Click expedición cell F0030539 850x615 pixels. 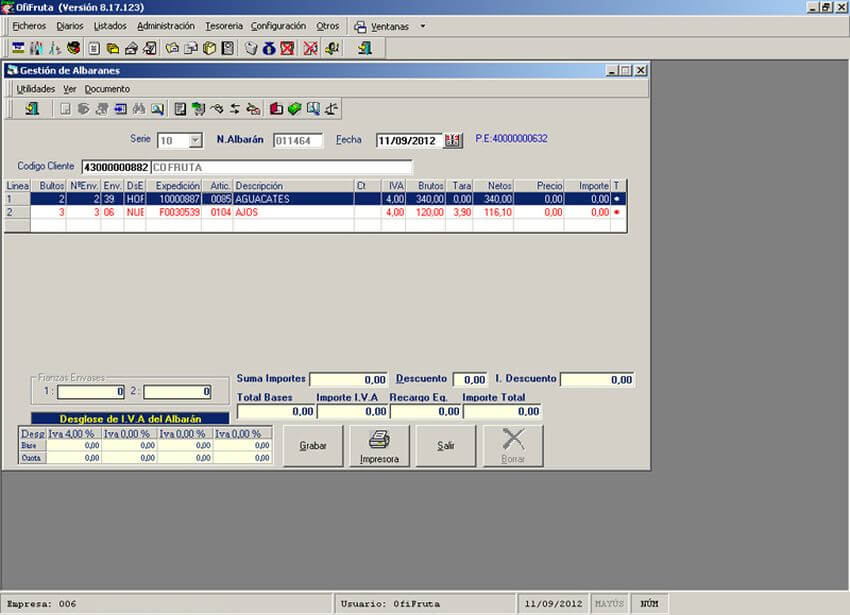[x=173, y=212]
